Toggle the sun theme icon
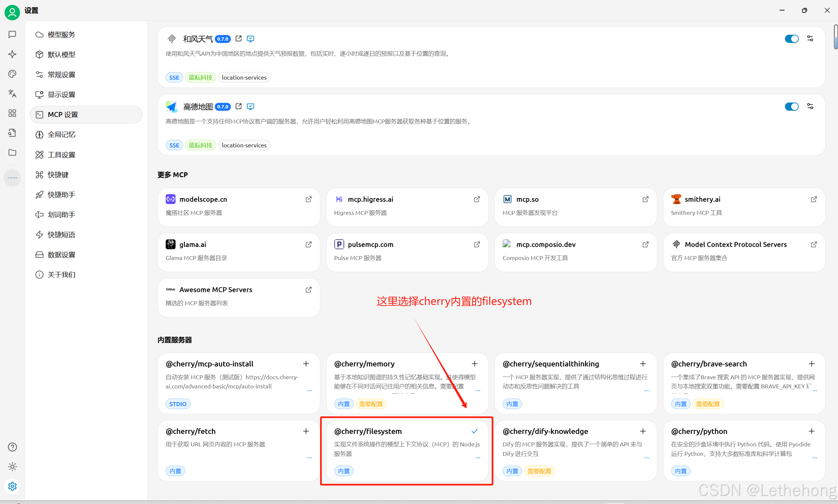The width and height of the screenshot is (838, 504). pos(12,467)
